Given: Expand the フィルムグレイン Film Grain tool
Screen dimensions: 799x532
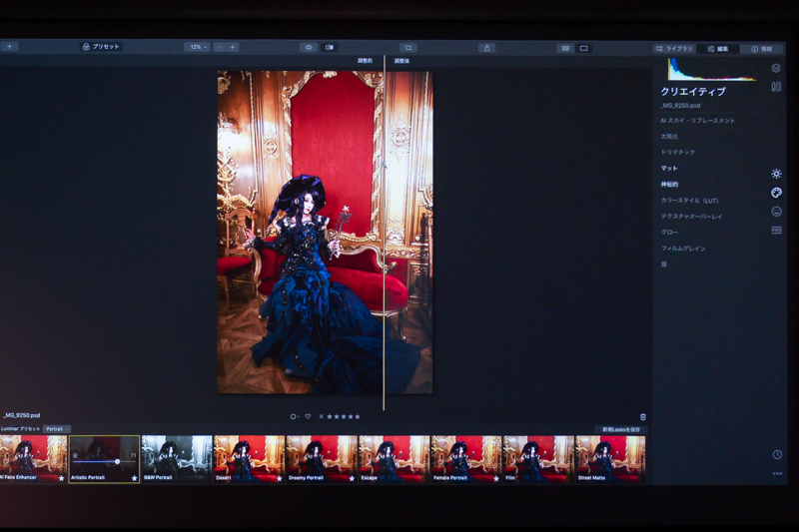Looking at the screenshot, I should coord(683,249).
